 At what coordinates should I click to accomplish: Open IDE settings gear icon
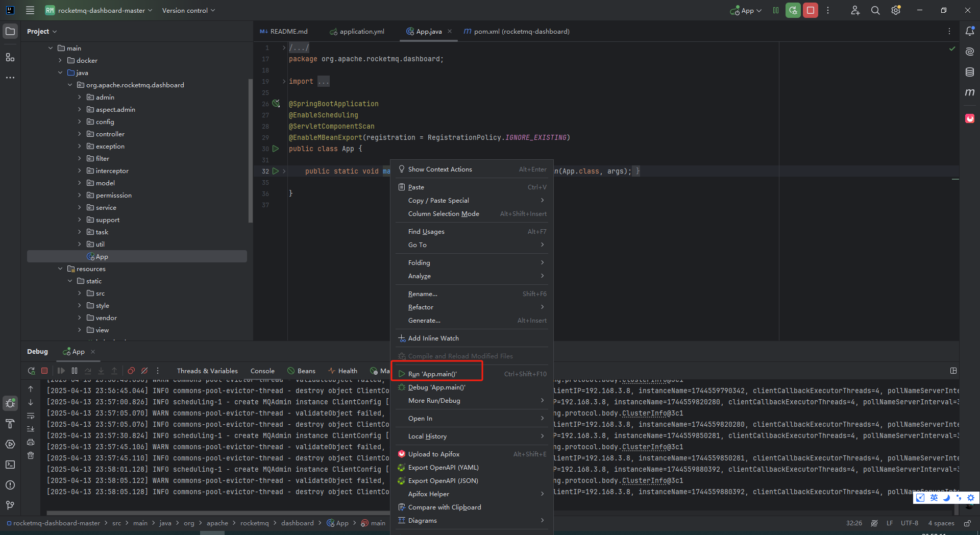click(x=896, y=10)
